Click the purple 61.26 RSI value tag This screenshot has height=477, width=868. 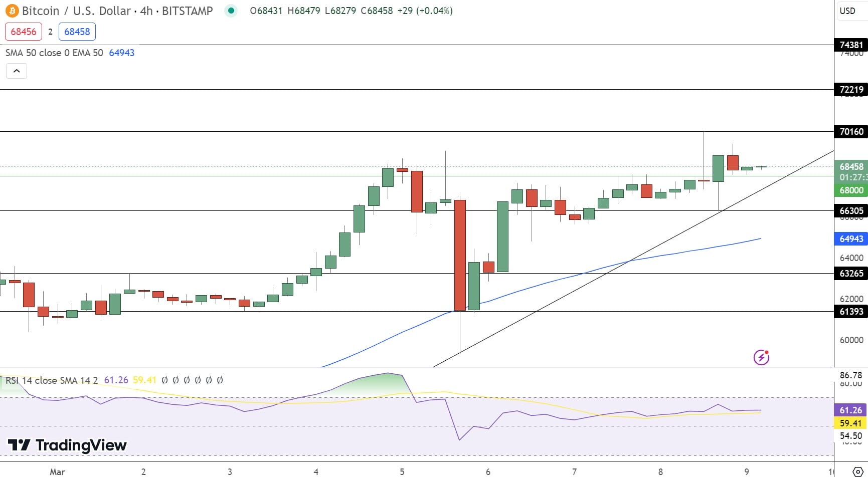point(849,410)
